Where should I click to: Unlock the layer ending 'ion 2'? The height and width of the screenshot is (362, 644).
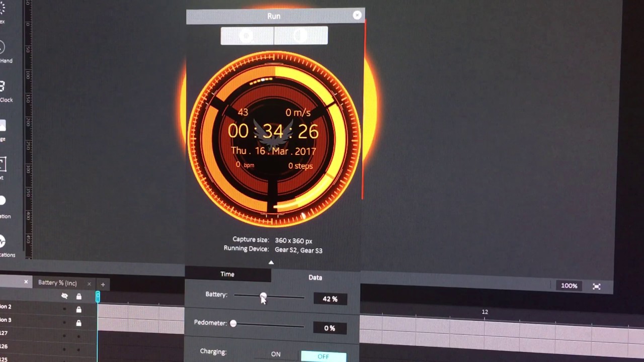point(78,310)
